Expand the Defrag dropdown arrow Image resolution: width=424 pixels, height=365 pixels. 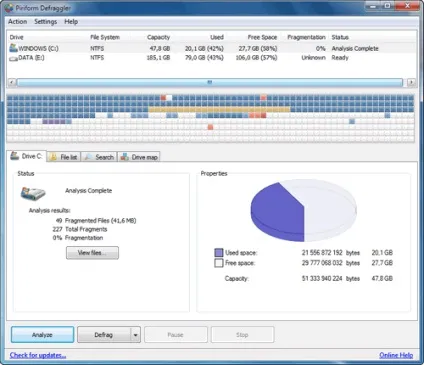135,335
